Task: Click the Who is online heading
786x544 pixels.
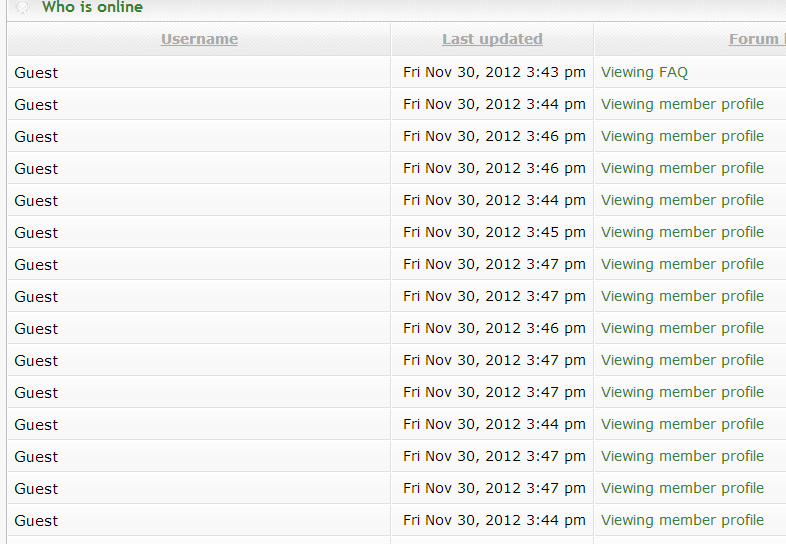Action: [x=92, y=7]
